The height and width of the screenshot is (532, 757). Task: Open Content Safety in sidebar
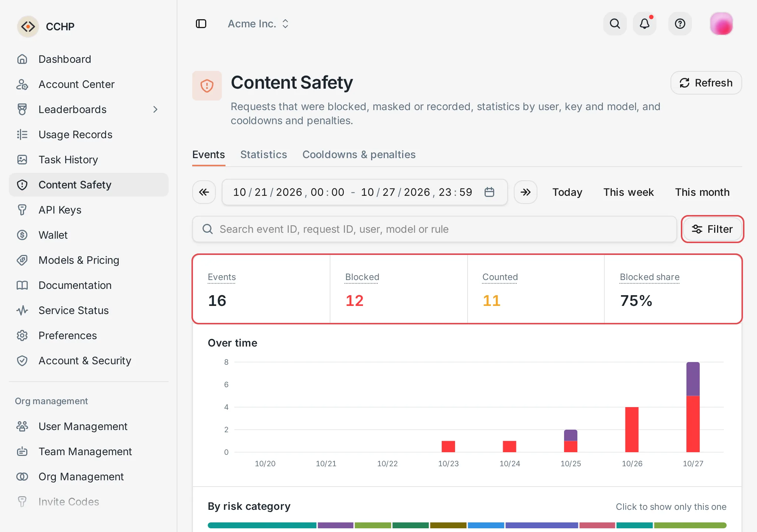(89, 185)
